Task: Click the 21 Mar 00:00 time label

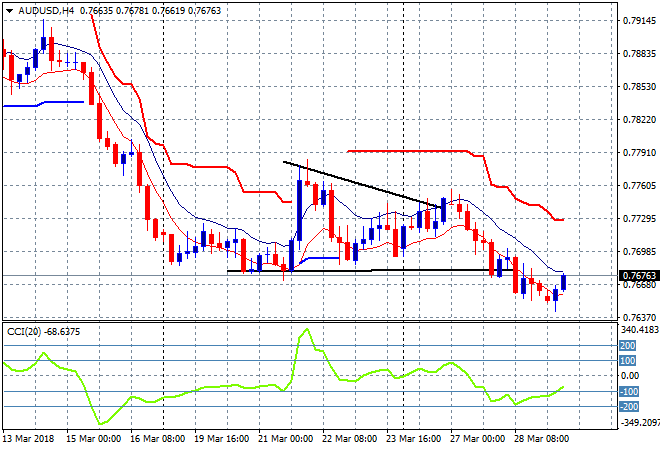Action: click(283, 438)
